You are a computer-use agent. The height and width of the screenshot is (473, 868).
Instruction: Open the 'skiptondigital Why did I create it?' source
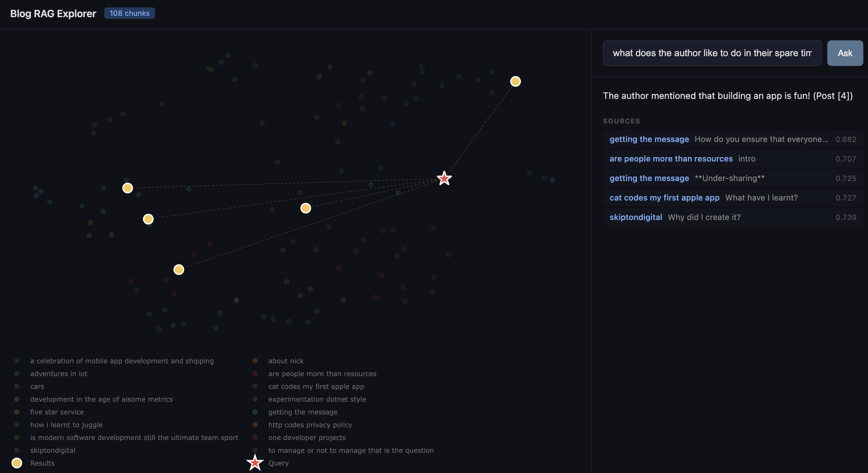pyautogui.click(x=636, y=217)
